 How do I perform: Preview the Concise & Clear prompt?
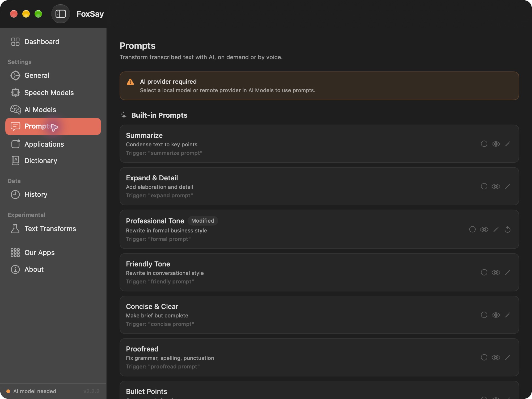click(x=496, y=315)
